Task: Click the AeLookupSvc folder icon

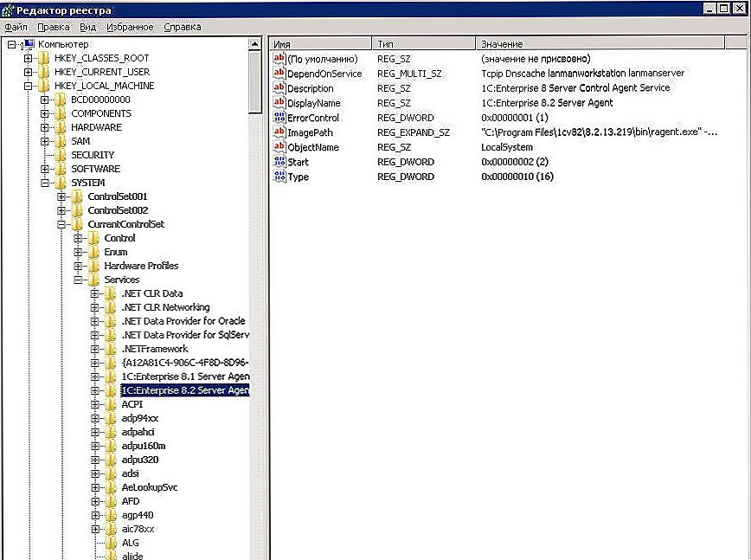Action: coord(111,488)
